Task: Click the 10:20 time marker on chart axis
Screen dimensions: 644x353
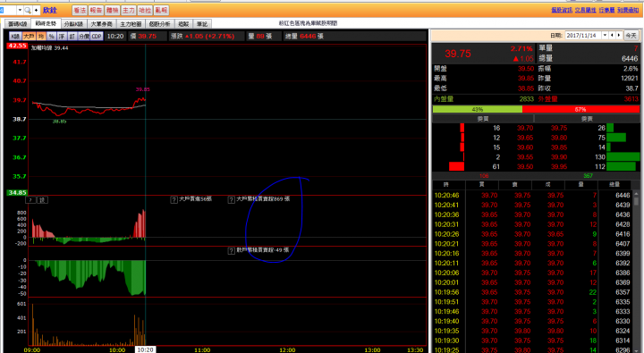Action: (x=145, y=349)
